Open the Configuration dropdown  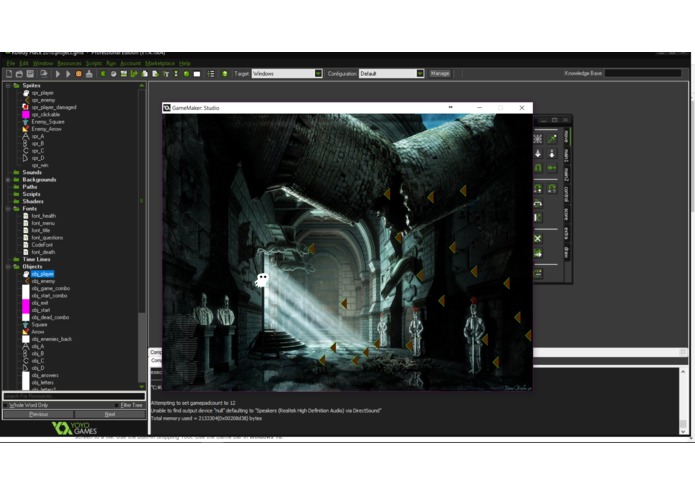tap(420, 74)
